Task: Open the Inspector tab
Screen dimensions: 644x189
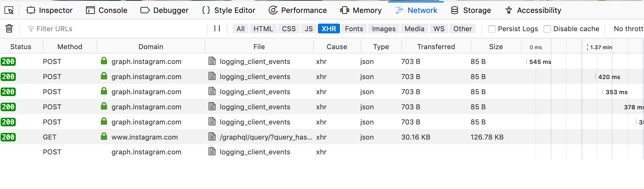Action: click(49, 10)
